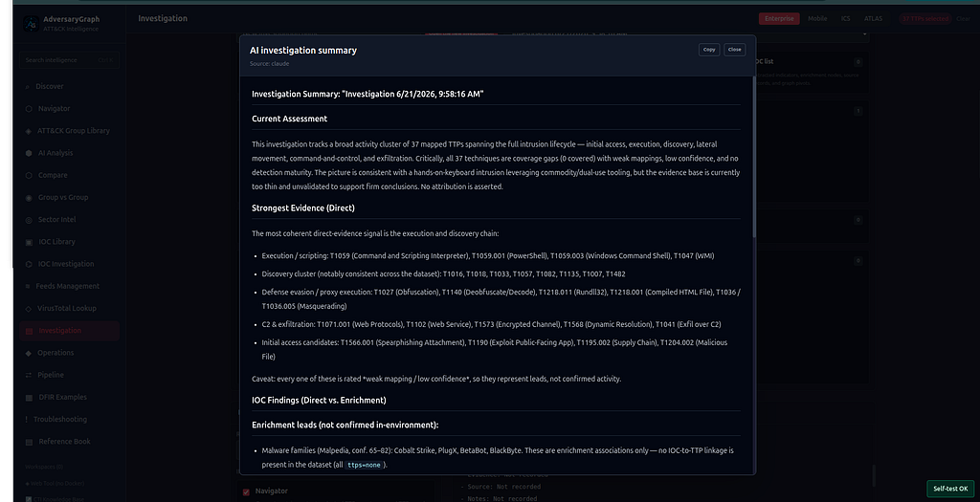Click the Sector Intel target icon
The image size is (980, 502).
tap(28, 220)
